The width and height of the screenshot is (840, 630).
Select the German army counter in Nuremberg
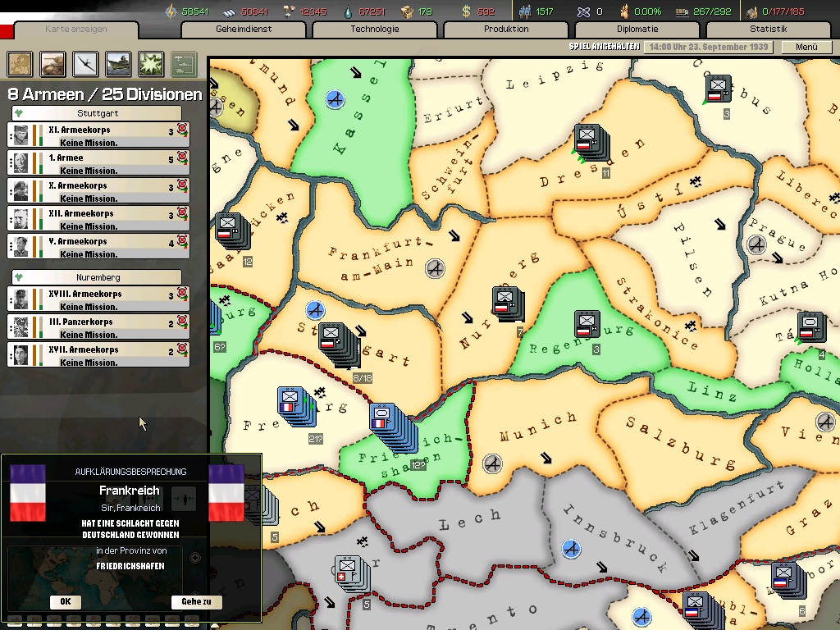tap(508, 304)
